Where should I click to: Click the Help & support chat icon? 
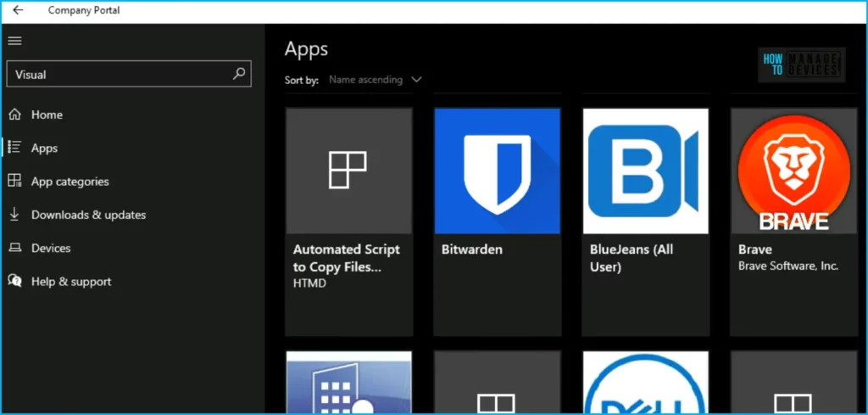click(x=15, y=281)
